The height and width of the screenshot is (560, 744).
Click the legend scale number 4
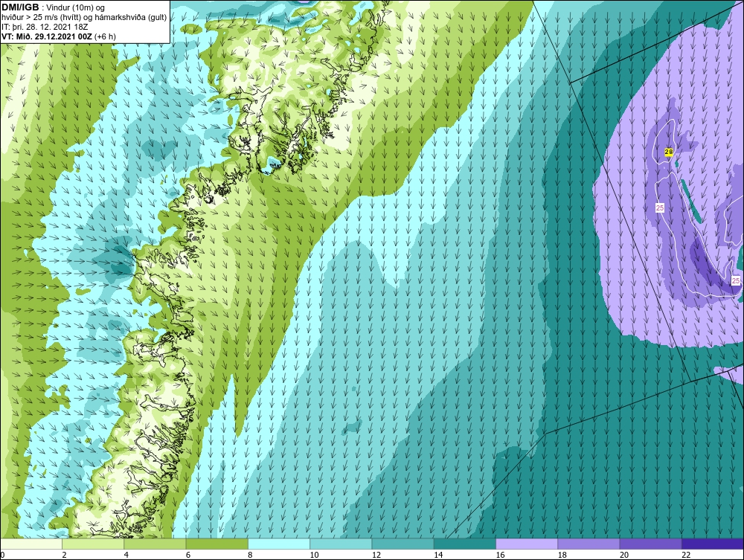click(x=126, y=555)
